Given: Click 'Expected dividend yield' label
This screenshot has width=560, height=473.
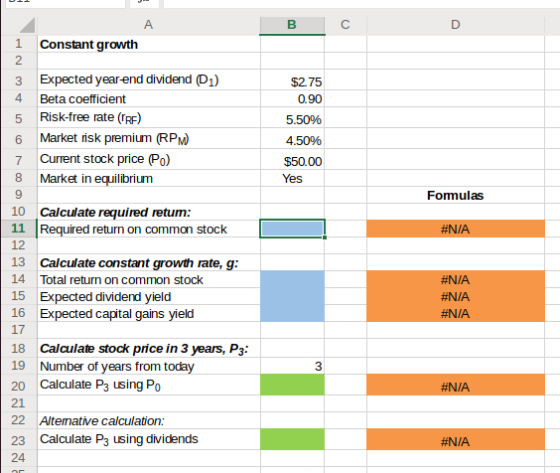Looking at the screenshot, I should (105, 297).
